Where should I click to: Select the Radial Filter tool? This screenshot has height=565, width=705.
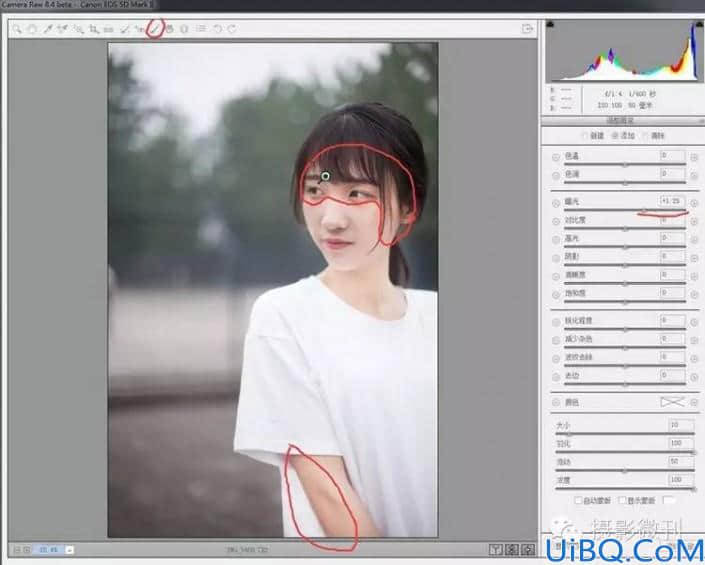184,29
